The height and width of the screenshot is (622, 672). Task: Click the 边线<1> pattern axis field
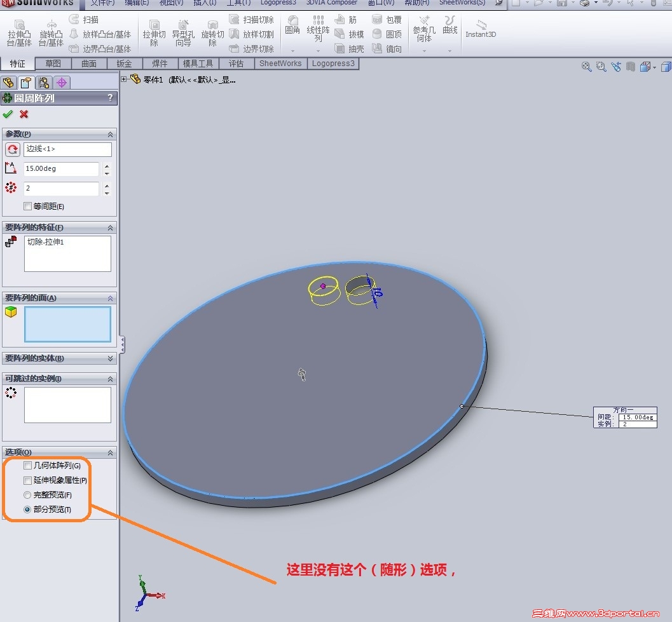coord(67,149)
